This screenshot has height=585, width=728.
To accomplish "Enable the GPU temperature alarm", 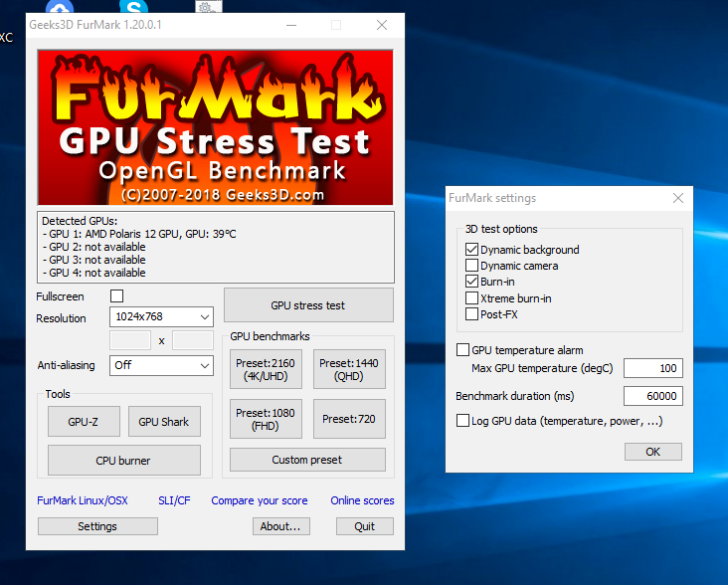I will 462,349.
